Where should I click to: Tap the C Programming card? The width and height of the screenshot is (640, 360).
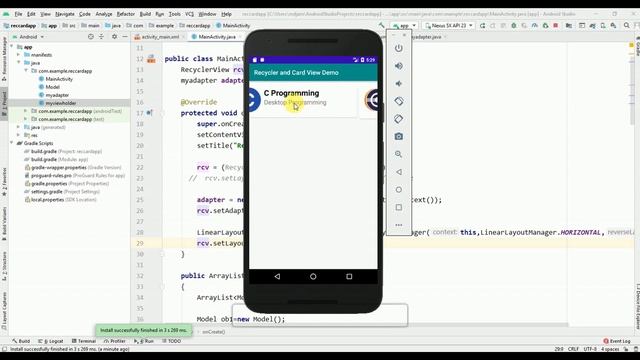coord(303,99)
